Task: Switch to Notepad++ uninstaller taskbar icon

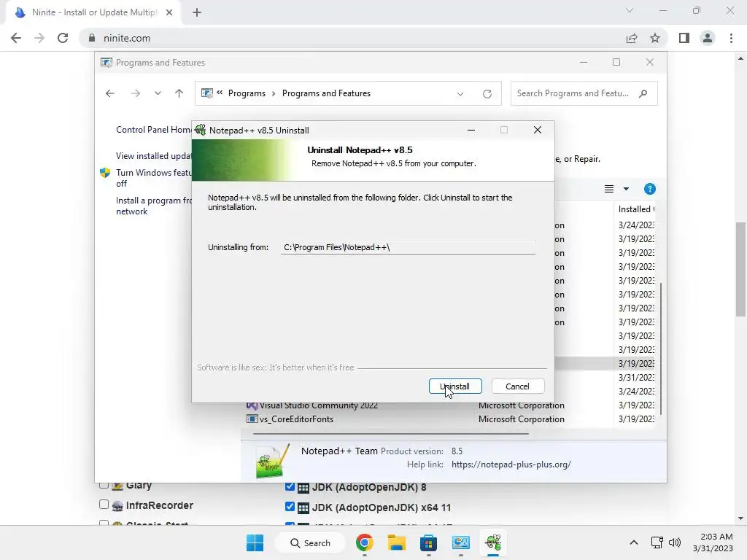Action: 493,542
